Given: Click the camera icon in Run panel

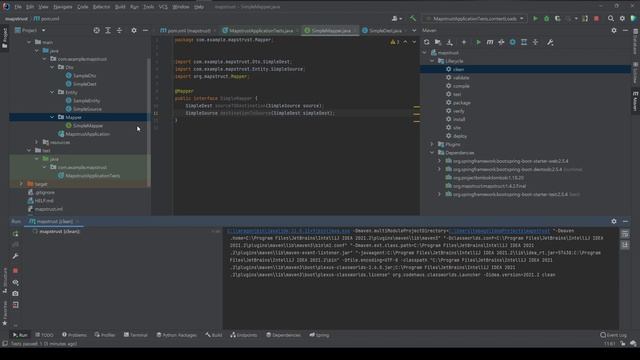Looking at the screenshot, I should 16,293.
